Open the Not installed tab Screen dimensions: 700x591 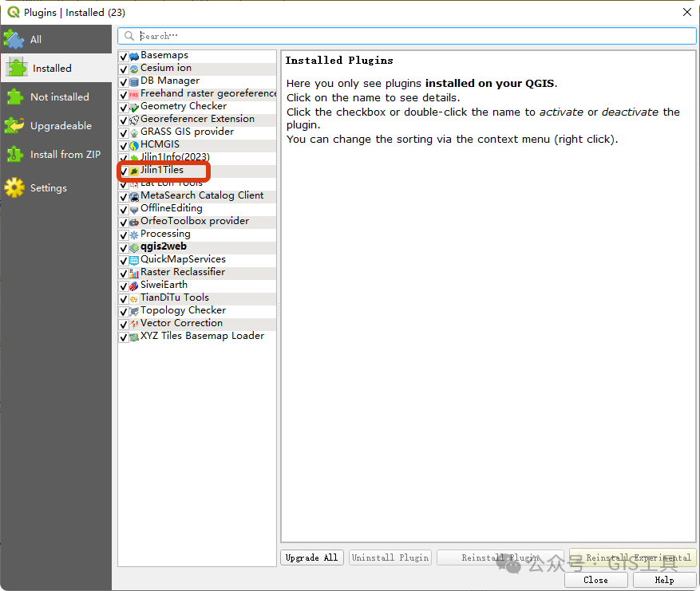coord(56,97)
